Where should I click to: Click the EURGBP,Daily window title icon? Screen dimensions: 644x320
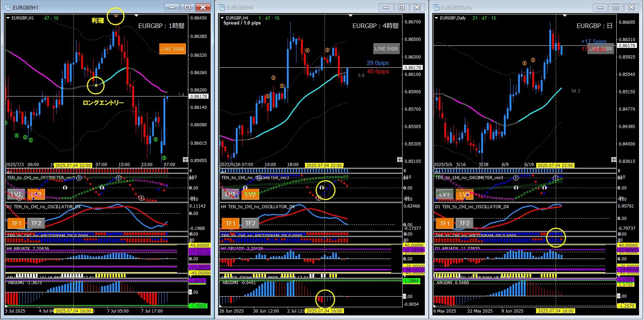click(436, 7)
